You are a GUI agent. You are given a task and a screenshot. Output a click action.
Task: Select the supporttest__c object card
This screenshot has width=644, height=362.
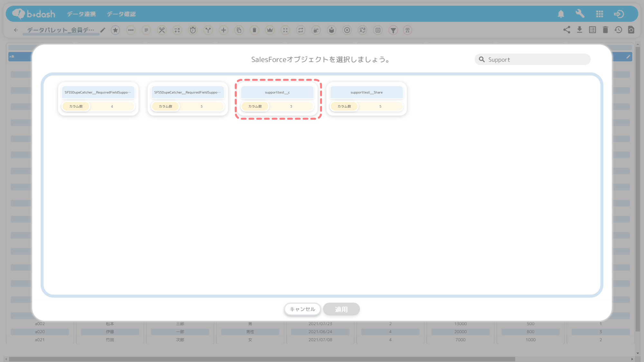tap(277, 99)
